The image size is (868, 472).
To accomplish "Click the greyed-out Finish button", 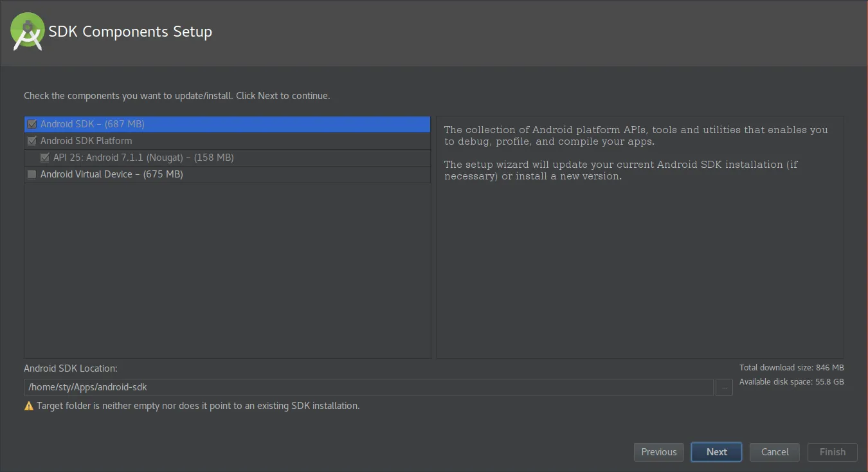I will coord(832,452).
